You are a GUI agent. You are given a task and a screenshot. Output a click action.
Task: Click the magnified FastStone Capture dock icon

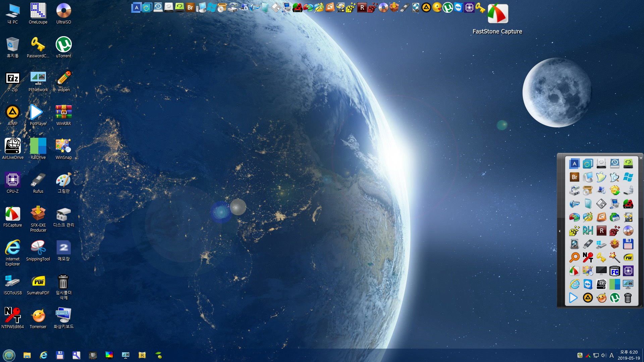498,14
